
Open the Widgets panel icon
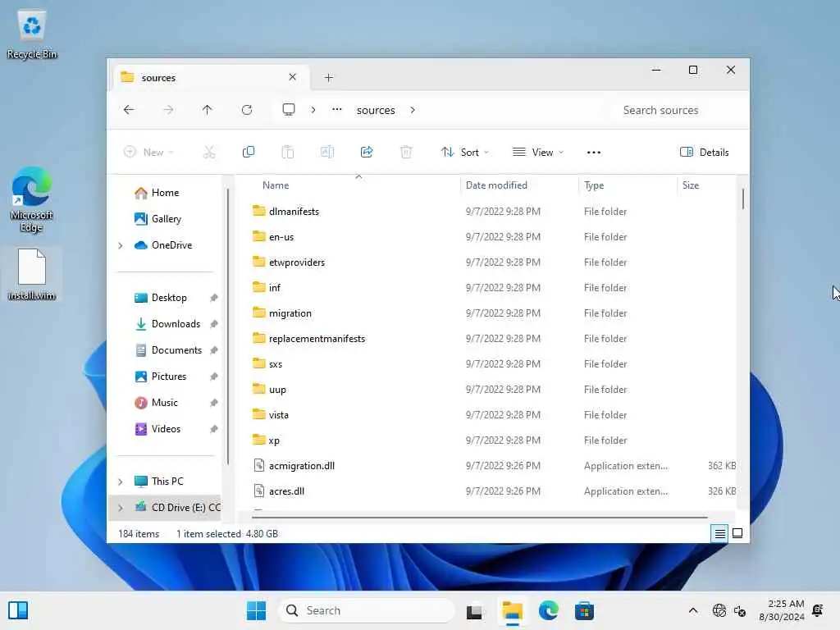18,610
